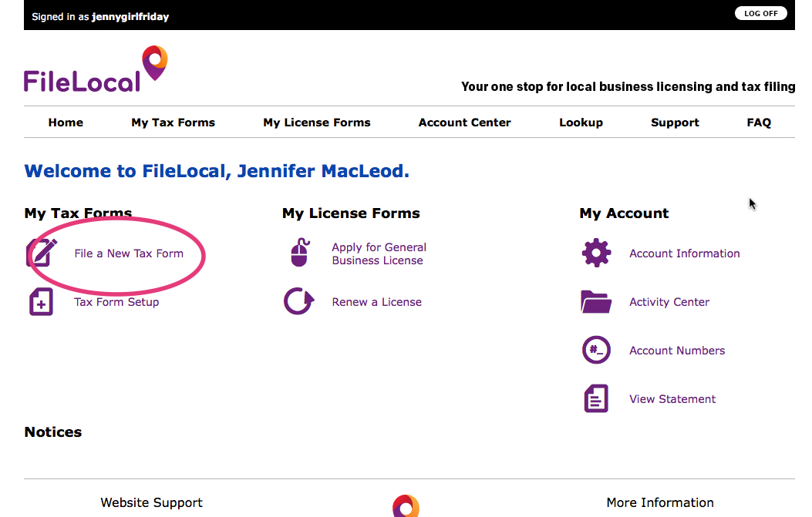The width and height of the screenshot is (812, 517).
Task: Click the Account Information gear icon
Action: (x=596, y=253)
